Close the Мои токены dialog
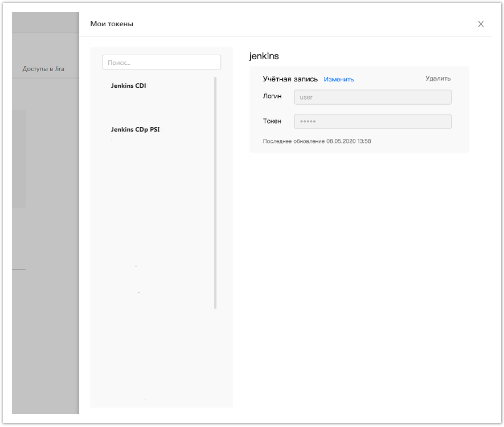504x427 pixels. pyautogui.click(x=481, y=24)
